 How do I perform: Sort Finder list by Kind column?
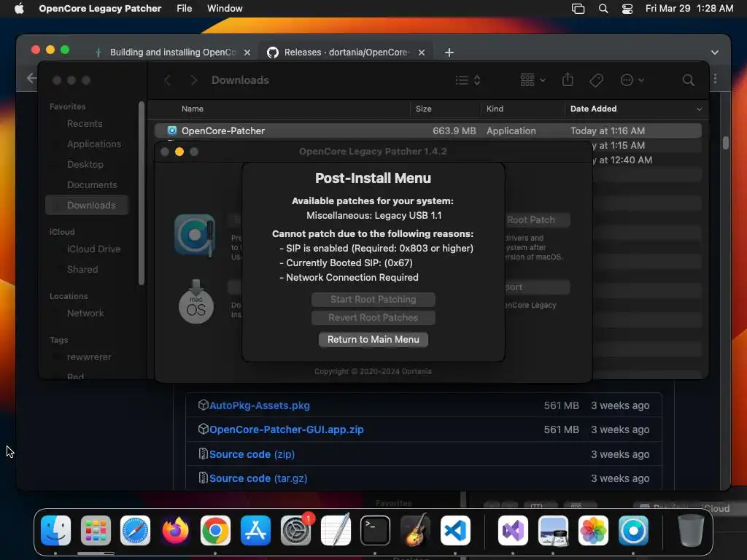point(495,109)
